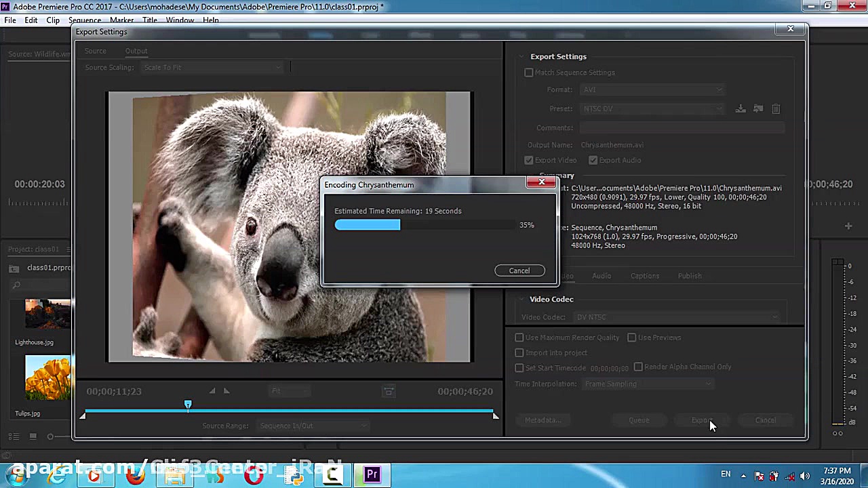Open the Preset dropdown showing NTSC DV

pyautogui.click(x=652, y=108)
